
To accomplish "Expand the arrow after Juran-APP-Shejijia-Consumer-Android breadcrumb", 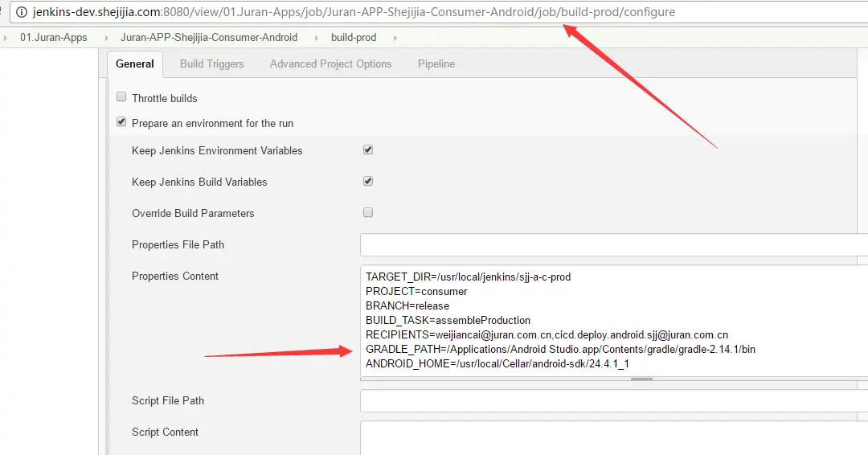I will coord(316,38).
